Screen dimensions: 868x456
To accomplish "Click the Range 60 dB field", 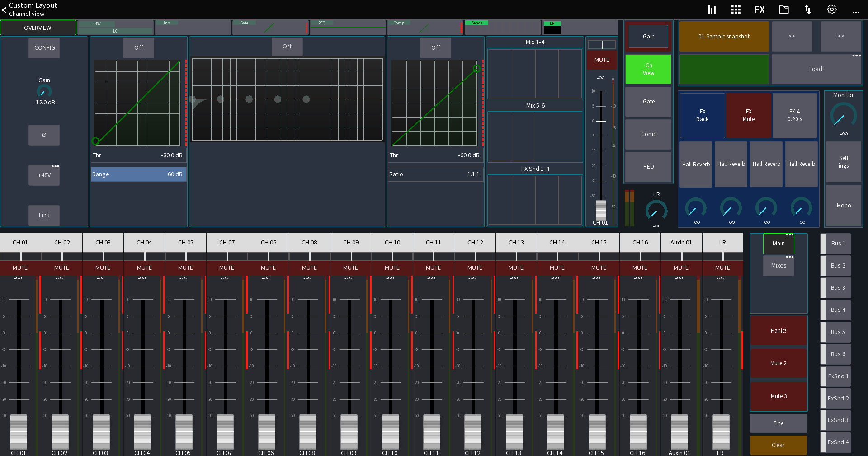I will pos(138,174).
